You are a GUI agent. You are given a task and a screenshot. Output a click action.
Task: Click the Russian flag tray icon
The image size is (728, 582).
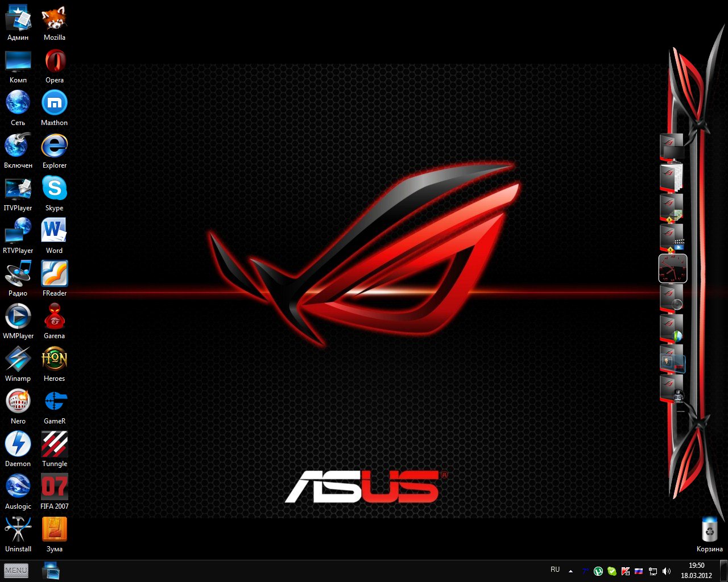click(639, 571)
